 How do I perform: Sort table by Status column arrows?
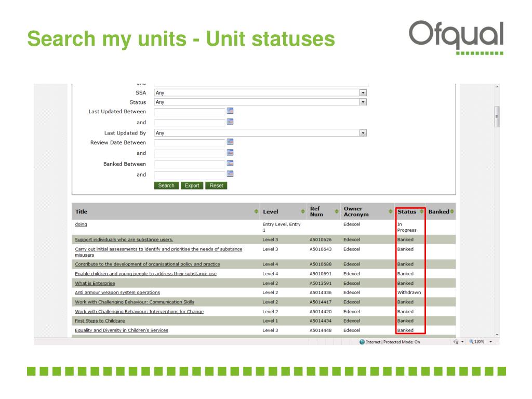(x=421, y=211)
